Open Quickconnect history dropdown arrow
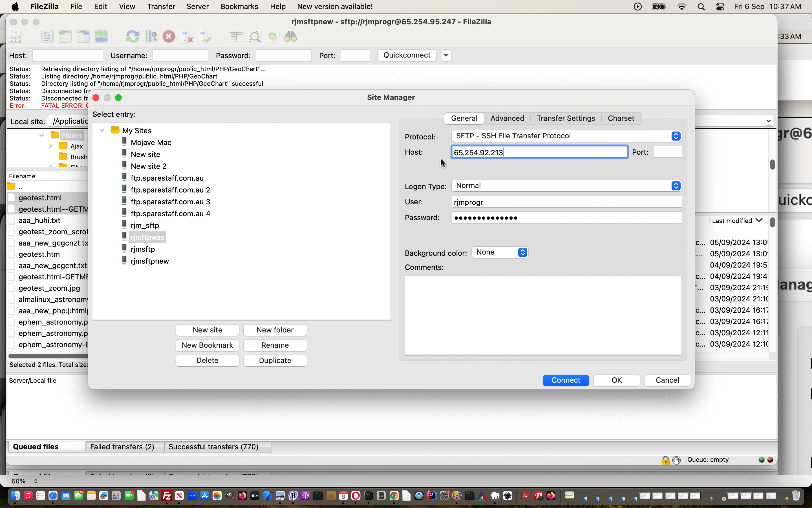The image size is (812, 508). tap(446, 55)
